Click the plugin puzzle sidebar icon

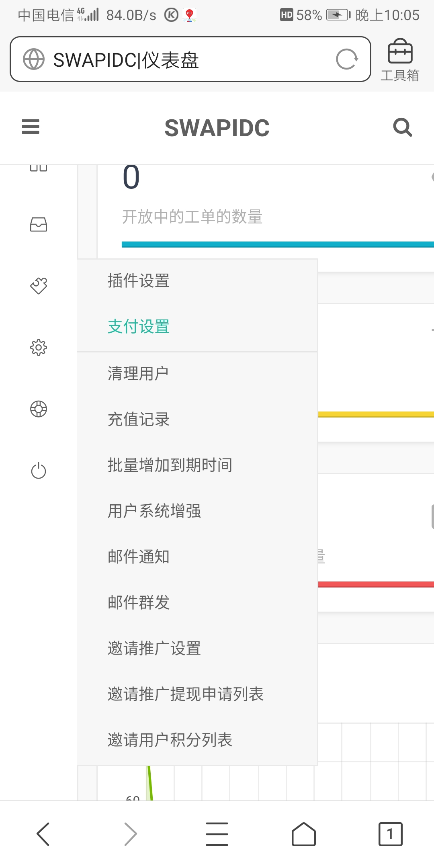point(39,286)
